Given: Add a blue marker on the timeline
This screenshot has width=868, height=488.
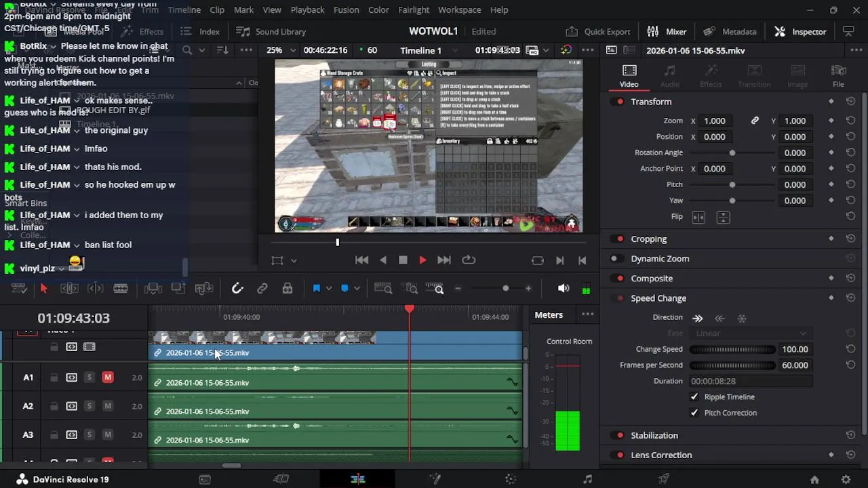Looking at the screenshot, I should (344, 289).
